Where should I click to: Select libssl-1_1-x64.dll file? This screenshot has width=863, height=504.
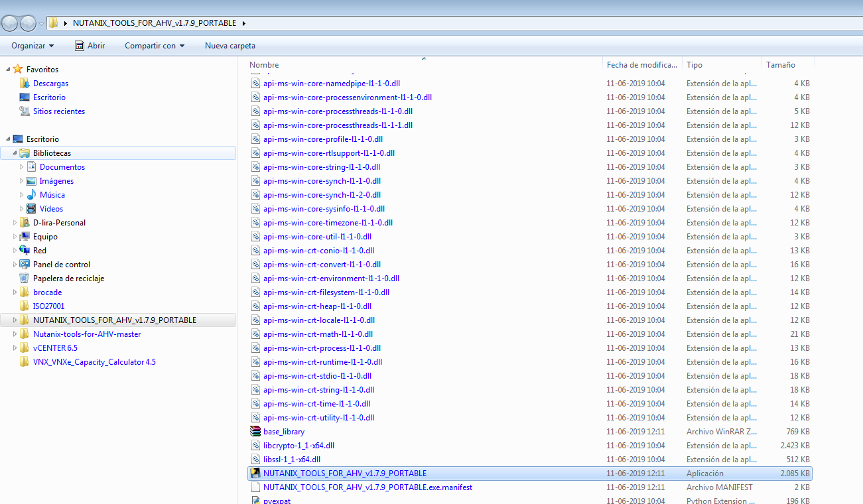pos(292,460)
